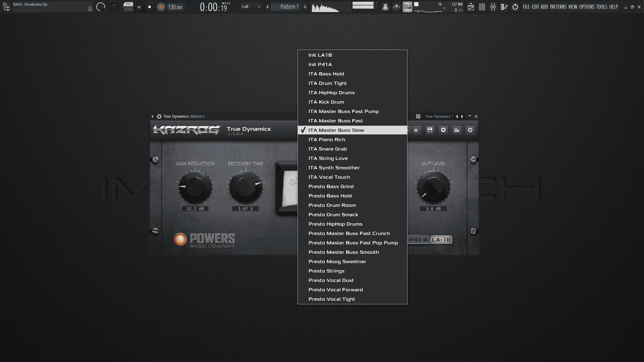Click the oversampling bars icon
The width and height of the screenshot is (644, 362).
pyautogui.click(x=457, y=130)
